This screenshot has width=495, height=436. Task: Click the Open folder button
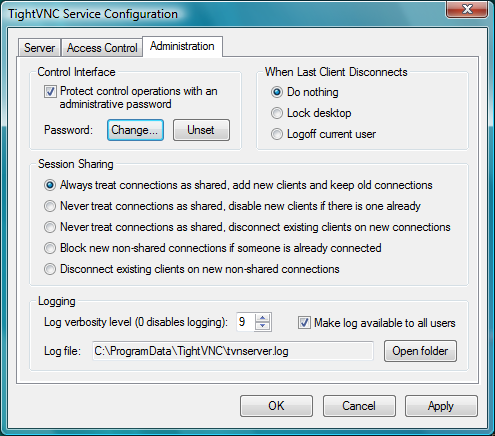(x=420, y=351)
